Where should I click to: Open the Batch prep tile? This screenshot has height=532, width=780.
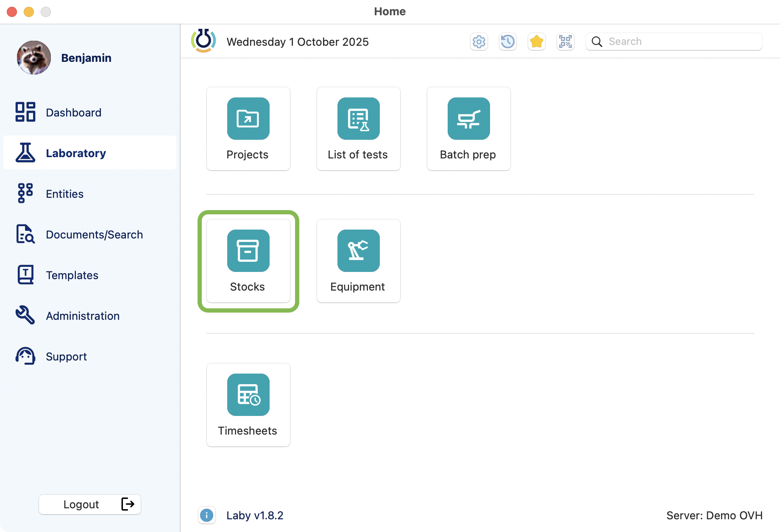pos(468,129)
